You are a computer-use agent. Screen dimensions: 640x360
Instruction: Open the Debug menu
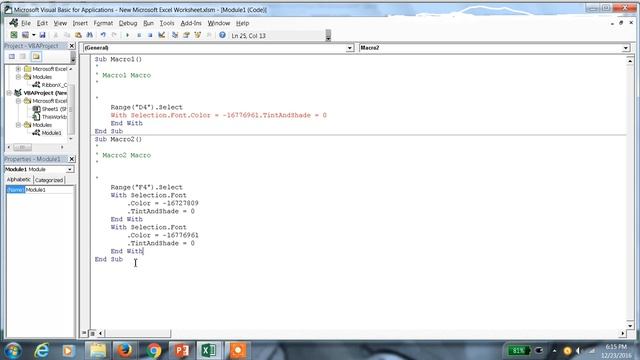[x=128, y=23]
